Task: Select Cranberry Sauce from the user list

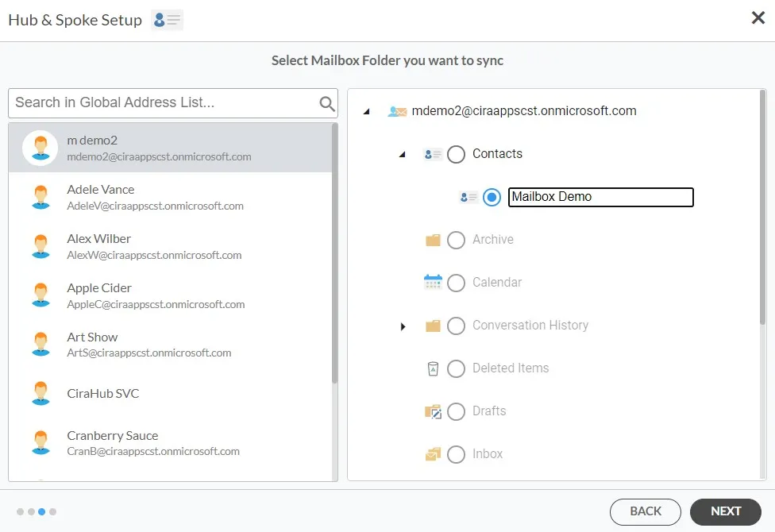Action: click(171, 442)
